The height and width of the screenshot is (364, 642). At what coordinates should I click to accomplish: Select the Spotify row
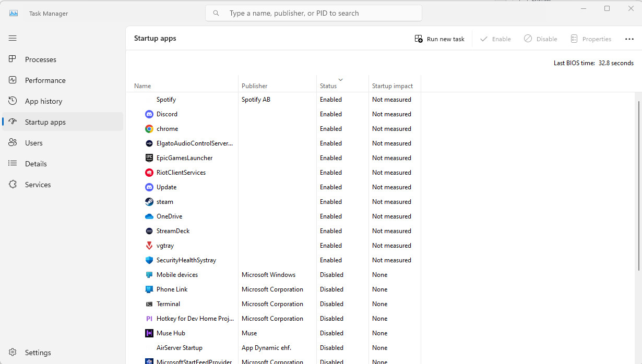(274, 100)
